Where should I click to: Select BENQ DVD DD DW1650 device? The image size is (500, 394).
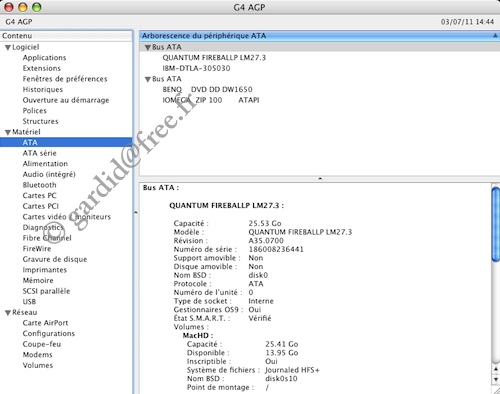(207, 89)
